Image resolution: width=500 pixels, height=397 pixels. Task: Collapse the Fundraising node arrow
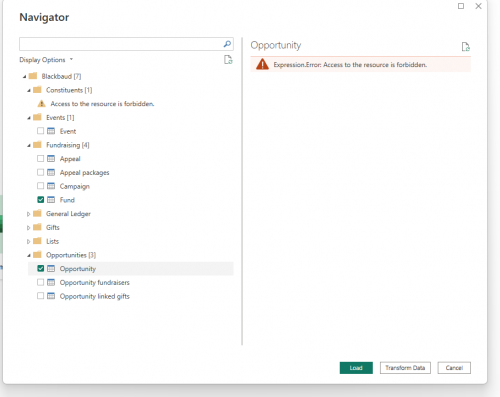[29, 145]
